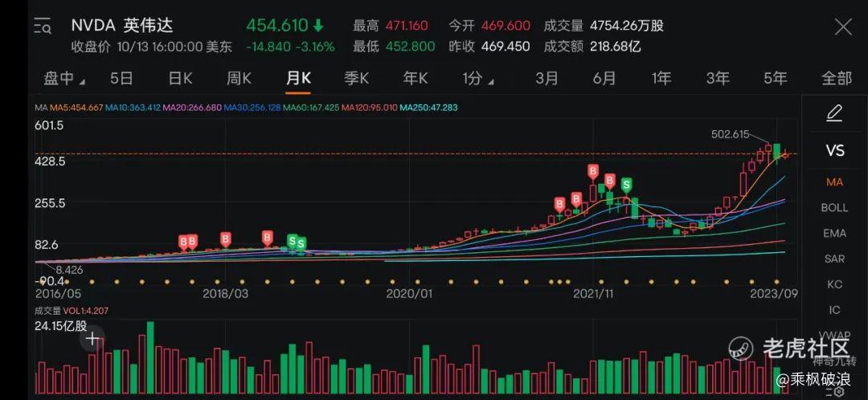Select the 1年 range
The image size is (868, 400).
pos(661,79)
